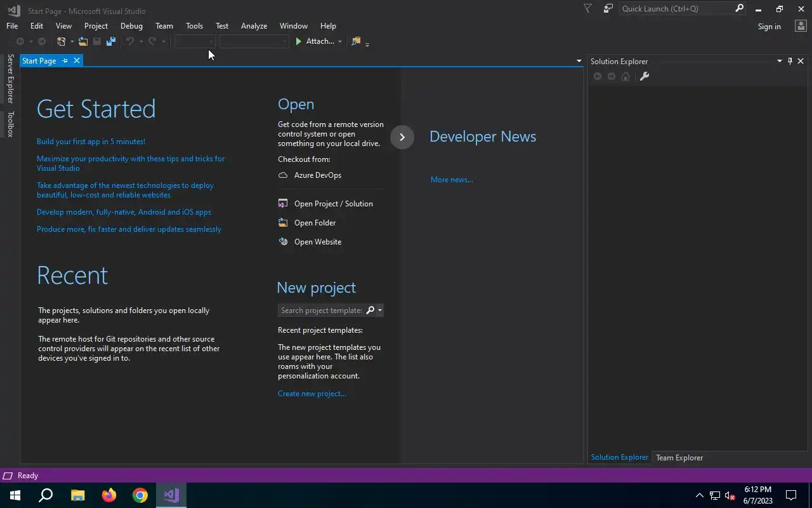The width and height of the screenshot is (812, 508).
Task: Toggle the Start Page tab pin
Action: 65,61
